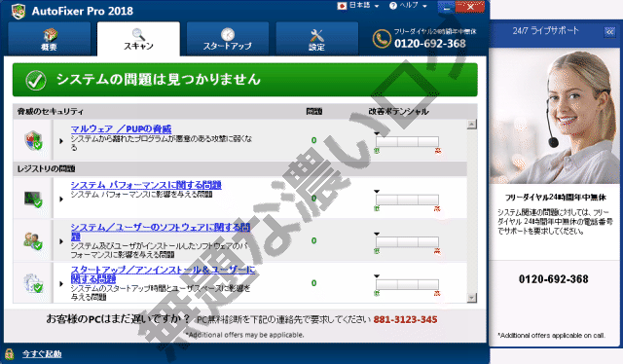The width and height of the screenshot is (623, 364).
Task: Expand the システム パフォーマンス row arrow
Action: coord(61,200)
